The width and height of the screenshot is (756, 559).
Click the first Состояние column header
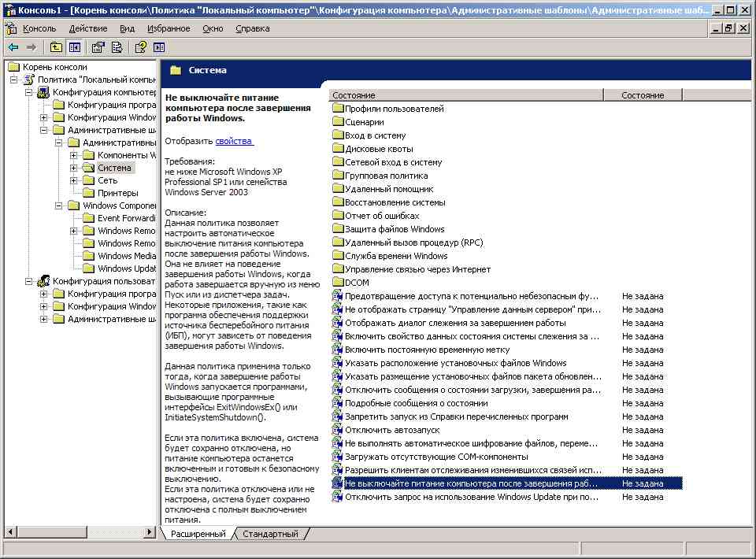[466, 95]
